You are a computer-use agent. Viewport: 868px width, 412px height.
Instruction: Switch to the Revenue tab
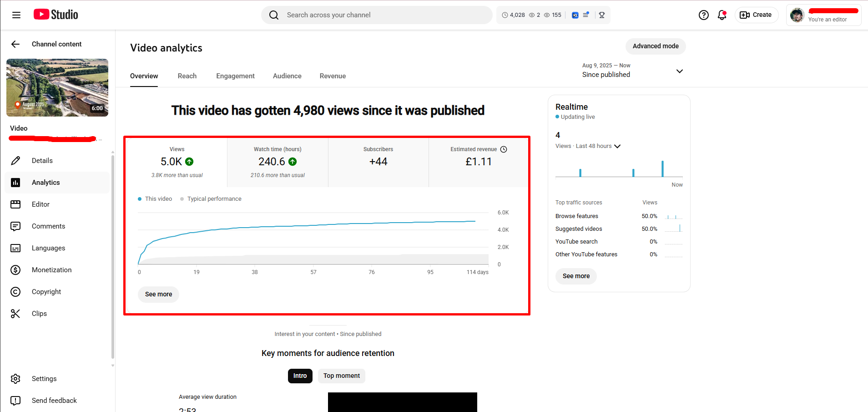click(x=333, y=76)
